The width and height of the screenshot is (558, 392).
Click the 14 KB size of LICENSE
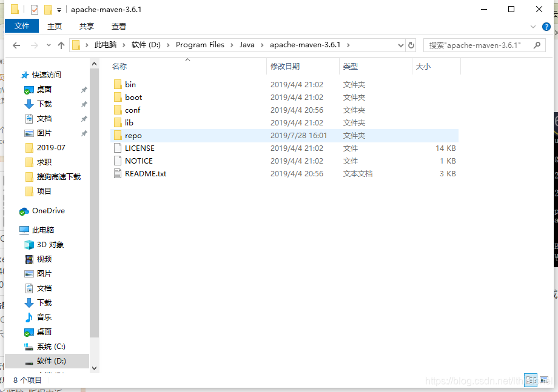[446, 148]
